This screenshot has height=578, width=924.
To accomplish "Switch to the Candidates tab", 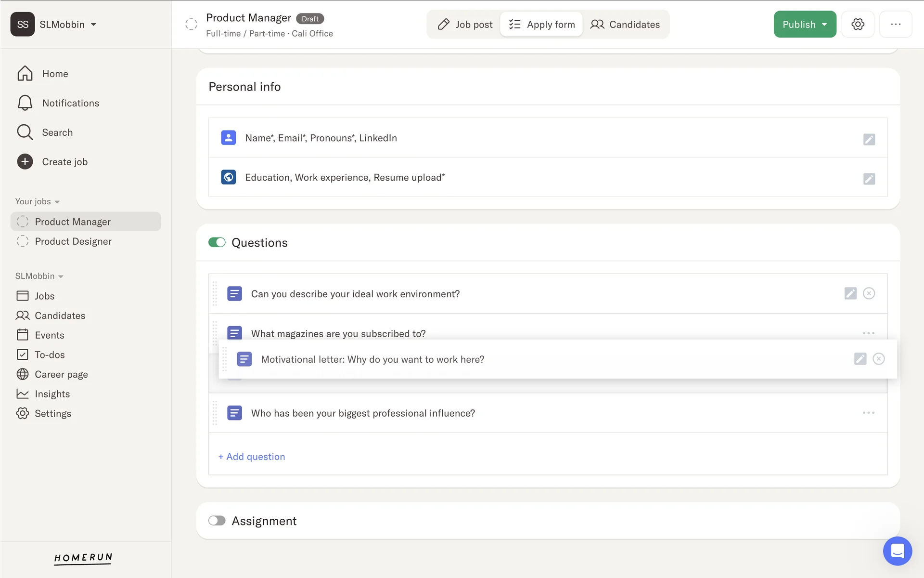I will pos(625,25).
